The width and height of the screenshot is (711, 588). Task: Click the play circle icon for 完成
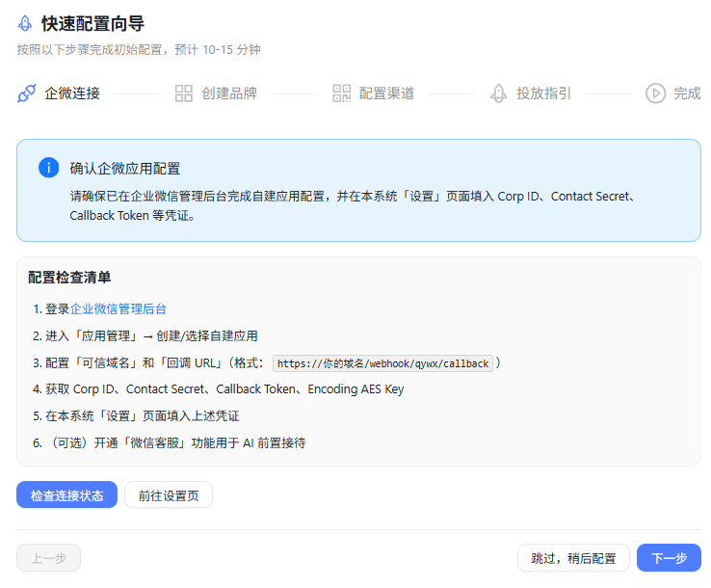[655, 94]
